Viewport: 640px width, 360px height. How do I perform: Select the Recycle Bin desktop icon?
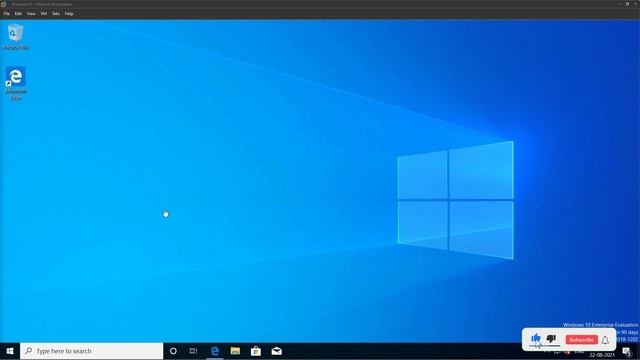coord(16,37)
